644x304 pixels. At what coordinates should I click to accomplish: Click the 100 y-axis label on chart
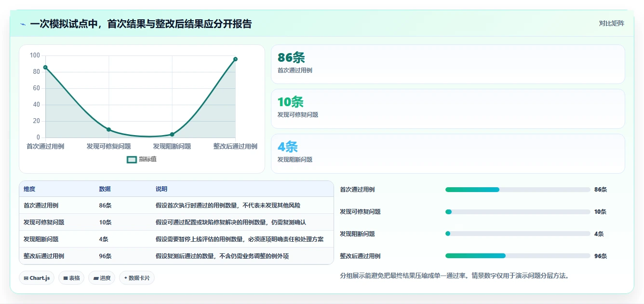35,55
